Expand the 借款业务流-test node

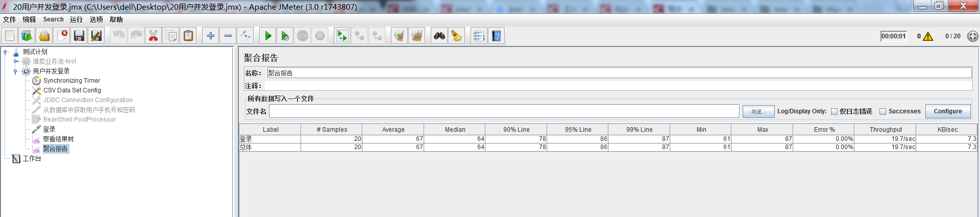(16, 61)
